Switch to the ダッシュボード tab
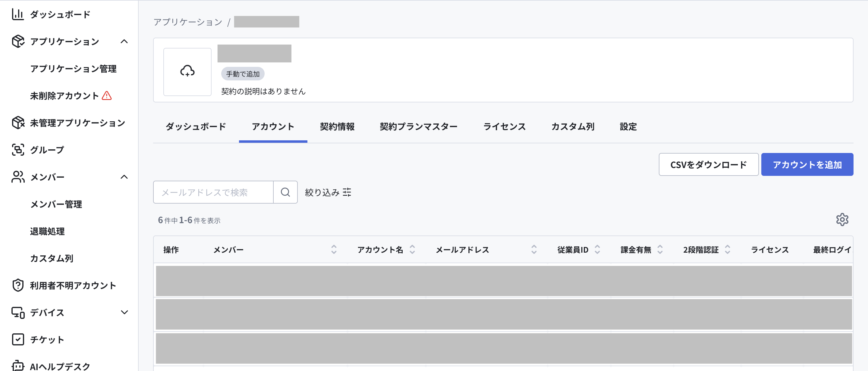868x371 pixels. pyautogui.click(x=196, y=126)
